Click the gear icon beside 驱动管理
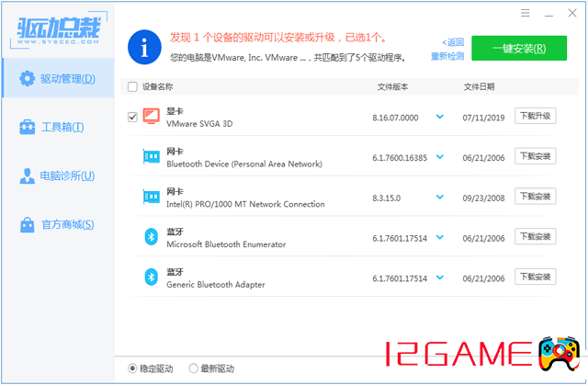The image size is (588, 385). [27, 79]
